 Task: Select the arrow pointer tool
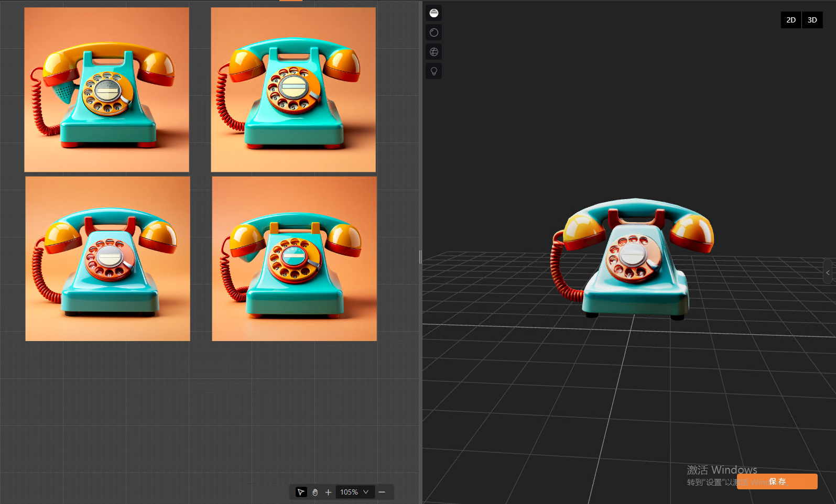coord(301,492)
